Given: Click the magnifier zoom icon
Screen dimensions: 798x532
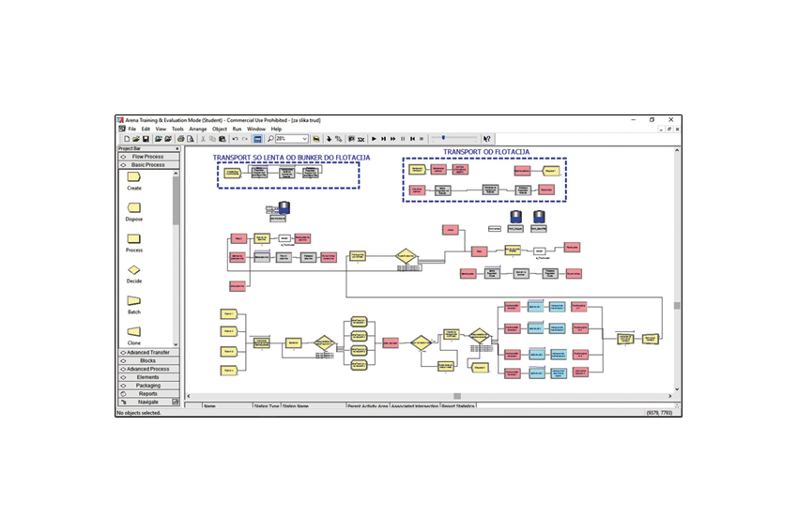Looking at the screenshot, I should [x=270, y=138].
